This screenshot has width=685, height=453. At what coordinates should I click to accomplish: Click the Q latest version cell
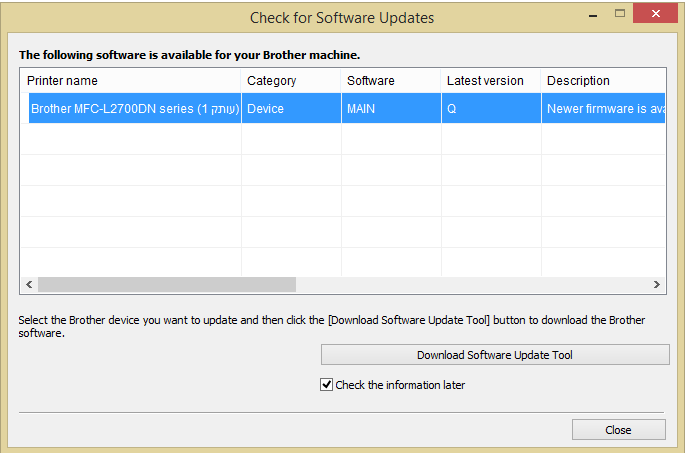[491, 108]
